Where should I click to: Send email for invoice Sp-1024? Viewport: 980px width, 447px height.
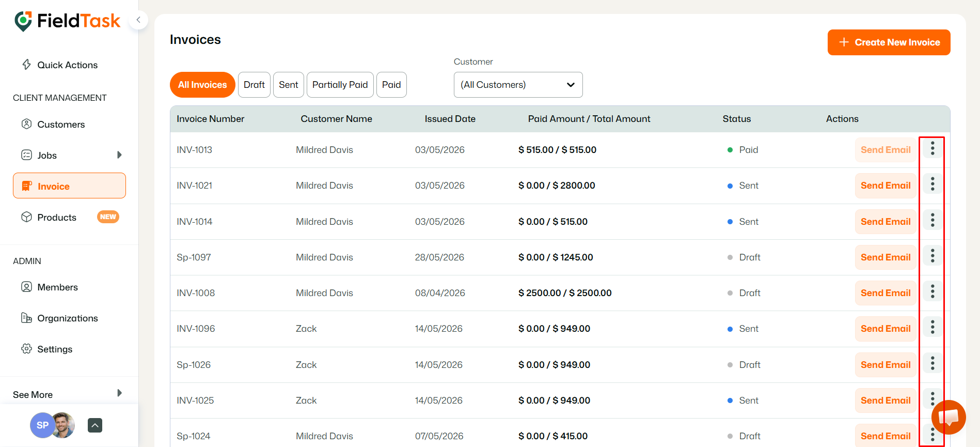click(x=886, y=436)
